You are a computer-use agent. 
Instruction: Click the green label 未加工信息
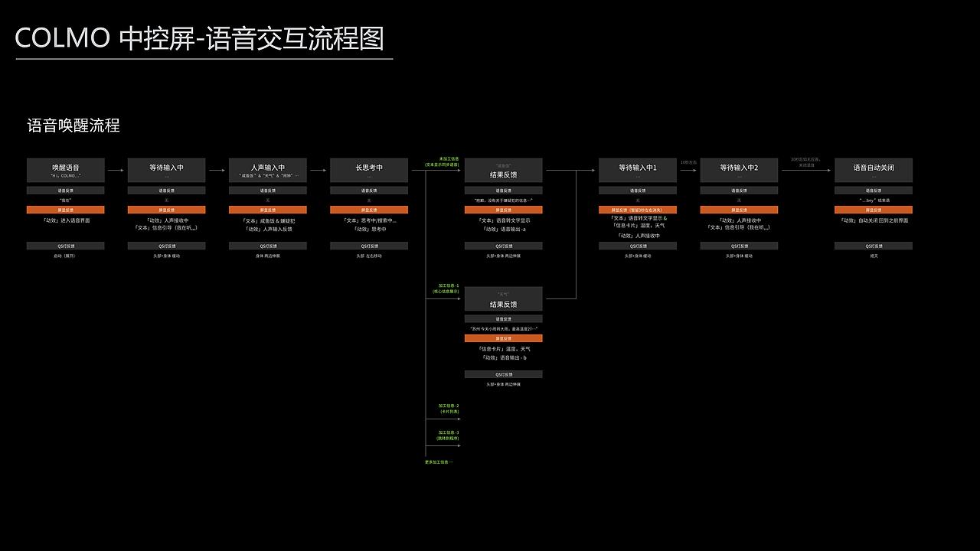click(449, 159)
